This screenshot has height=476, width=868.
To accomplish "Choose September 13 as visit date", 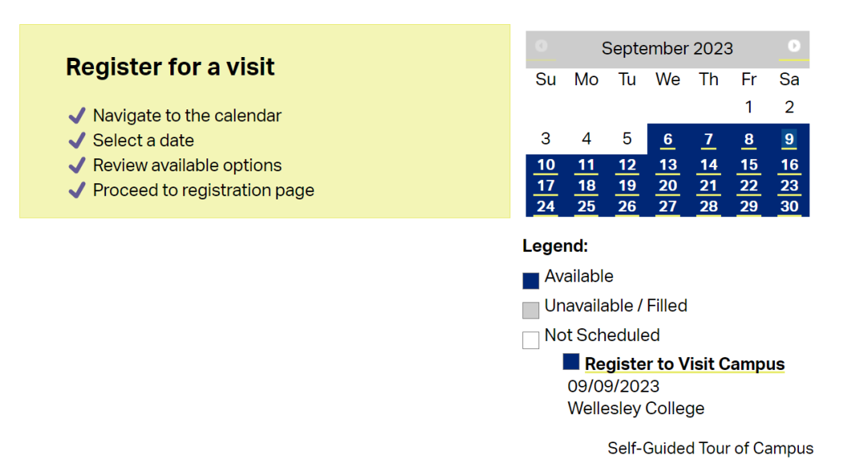I will (668, 165).
